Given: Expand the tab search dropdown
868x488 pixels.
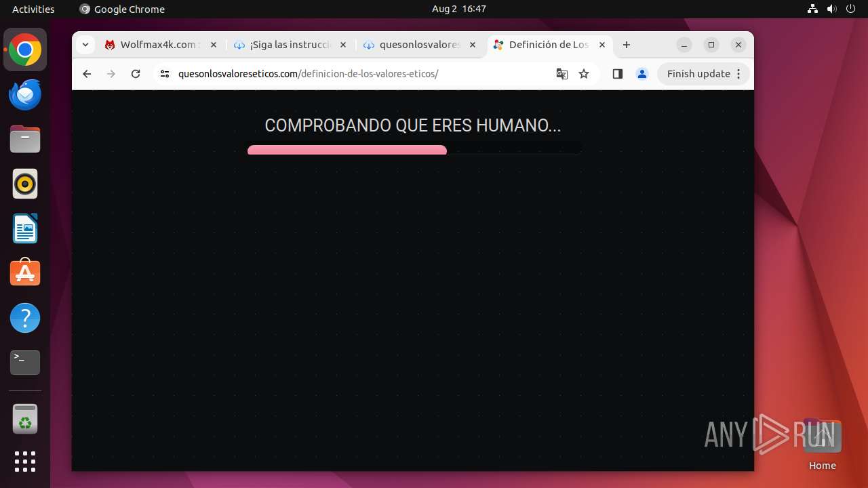Looking at the screenshot, I should click(85, 45).
